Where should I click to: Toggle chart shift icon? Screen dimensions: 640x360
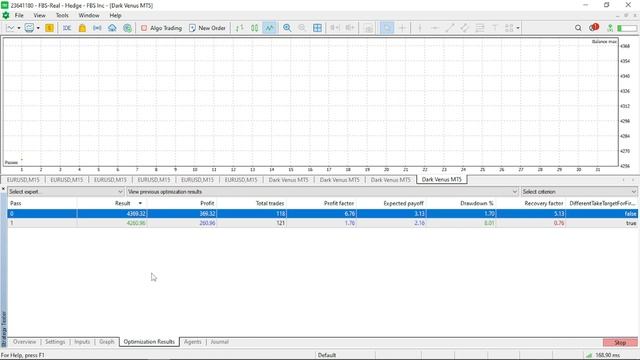point(350,28)
